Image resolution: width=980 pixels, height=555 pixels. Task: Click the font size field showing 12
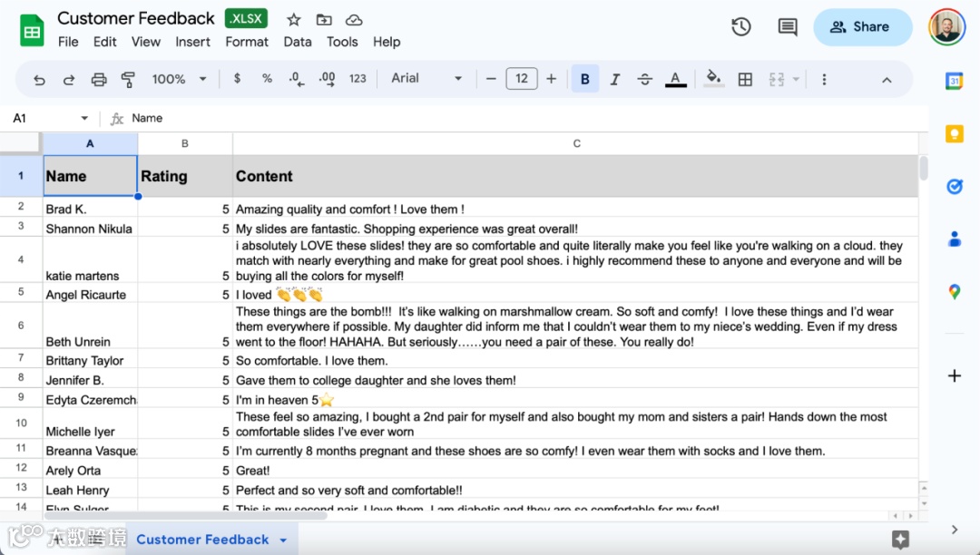(x=521, y=79)
